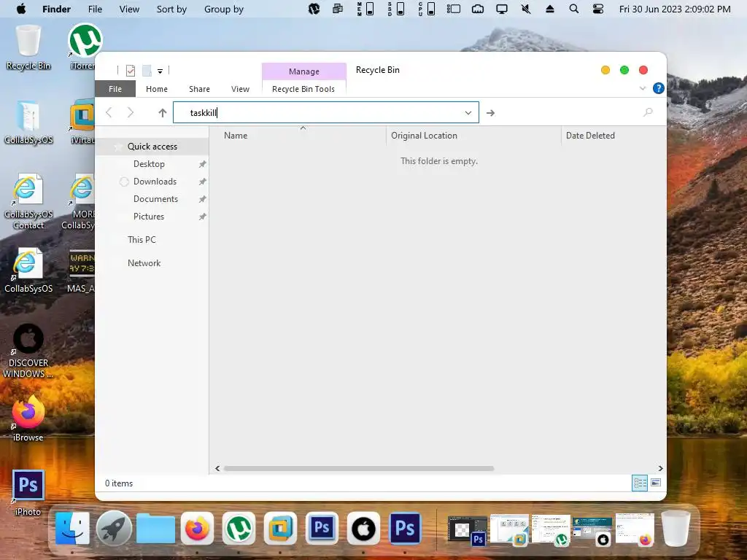Select Network in navigation pane

click(144, 262)
